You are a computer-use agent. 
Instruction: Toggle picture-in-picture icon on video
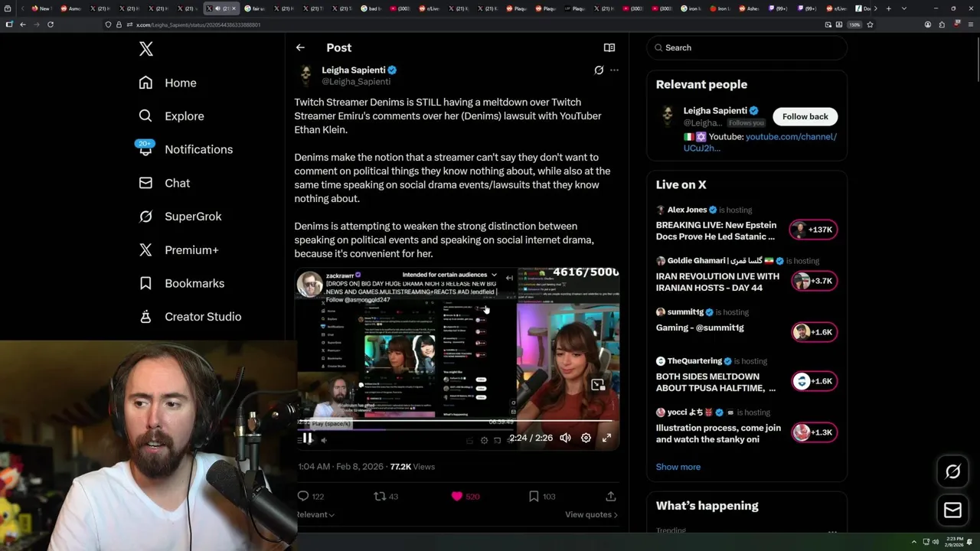coord(598,385)
